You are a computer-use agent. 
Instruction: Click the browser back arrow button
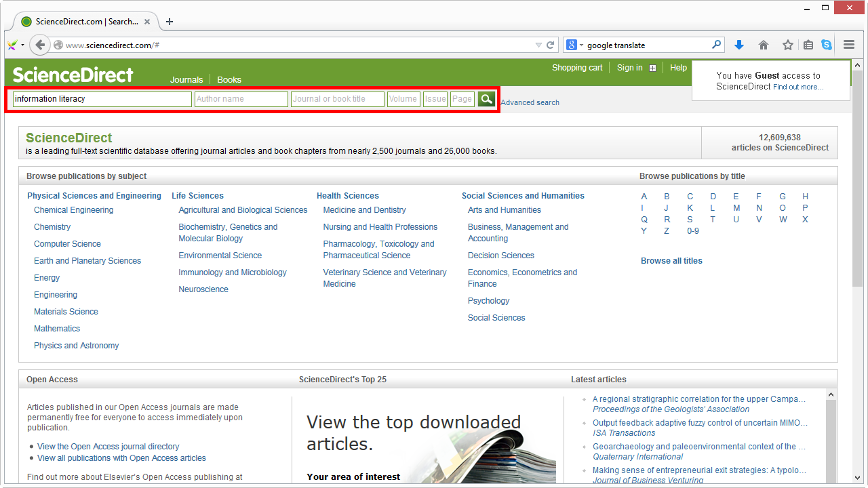coord(40,45)
